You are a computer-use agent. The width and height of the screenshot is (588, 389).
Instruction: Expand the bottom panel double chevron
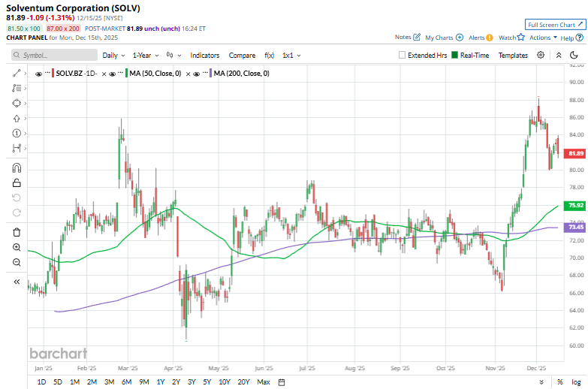pyautogui.click(x=541, y=382)
